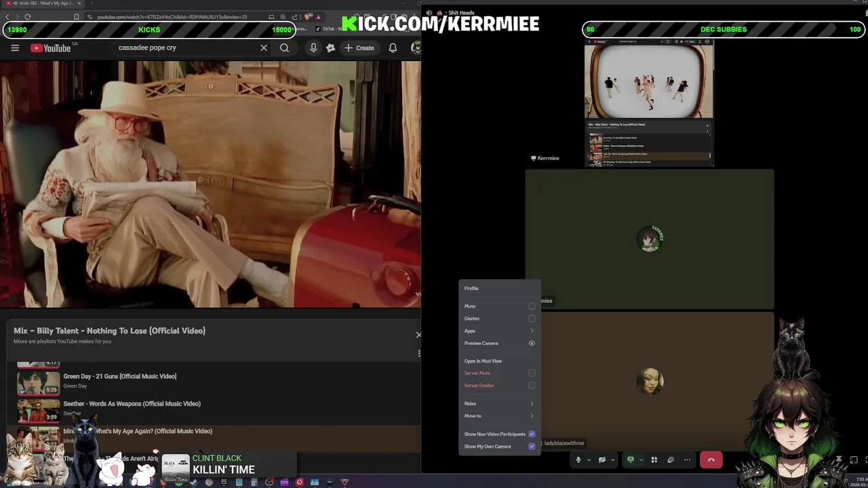Open screen share options arrow
The width and height of the screenshot is (868, 488).
click(x=641, y=460)
